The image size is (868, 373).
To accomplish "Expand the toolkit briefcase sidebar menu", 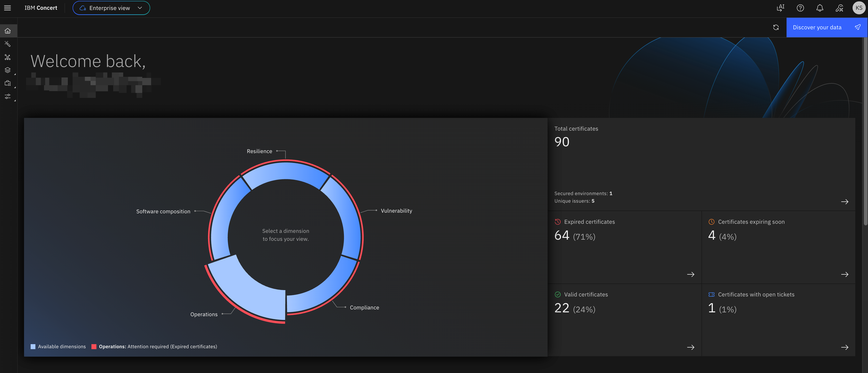I will coord(8,83).
